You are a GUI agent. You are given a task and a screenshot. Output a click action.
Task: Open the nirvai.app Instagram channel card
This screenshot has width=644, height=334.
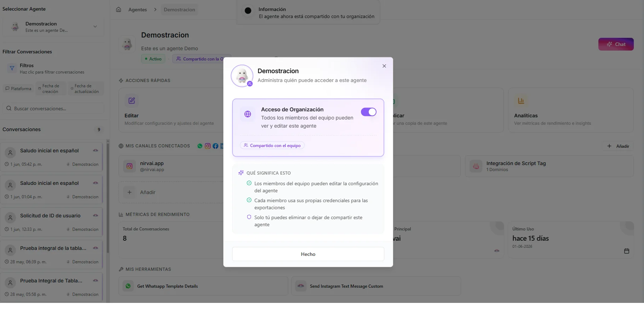coord(171,166)
